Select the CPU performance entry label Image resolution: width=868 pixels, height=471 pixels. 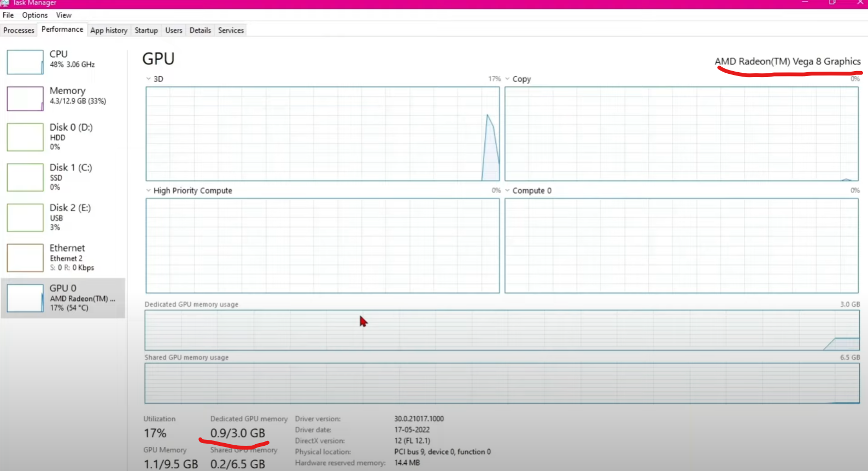point(58,54)
